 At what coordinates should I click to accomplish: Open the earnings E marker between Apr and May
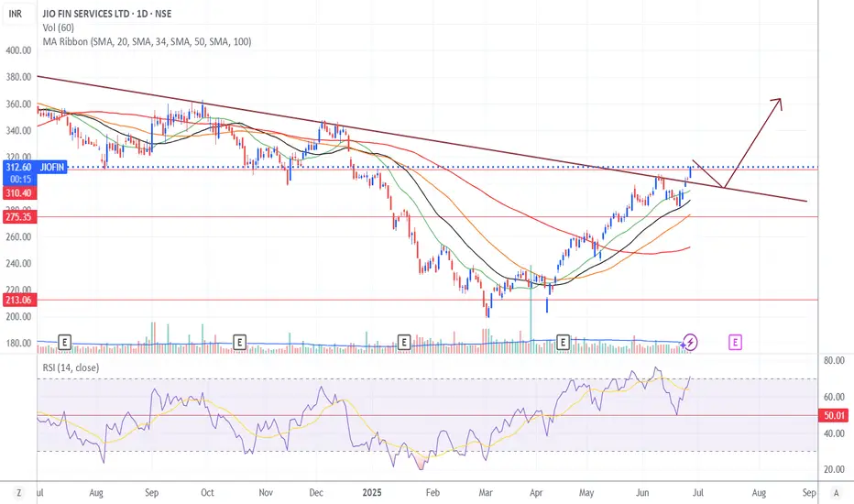564,342
